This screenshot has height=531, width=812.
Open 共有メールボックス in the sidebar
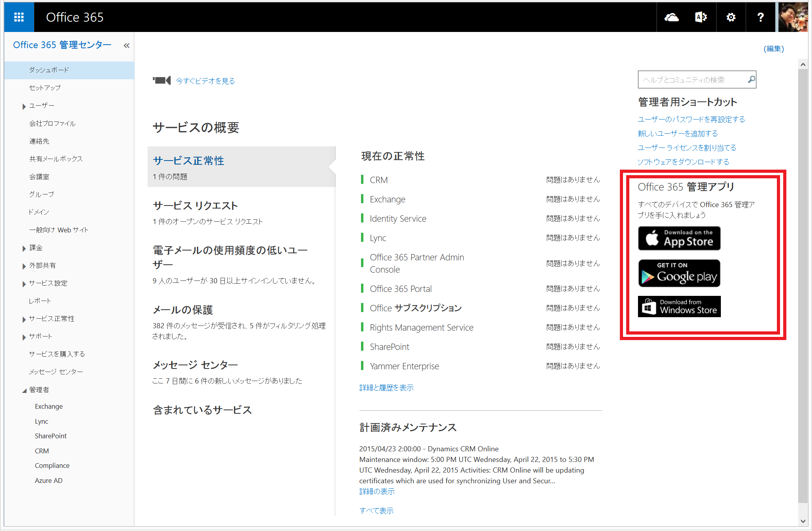tap(56, 159)
